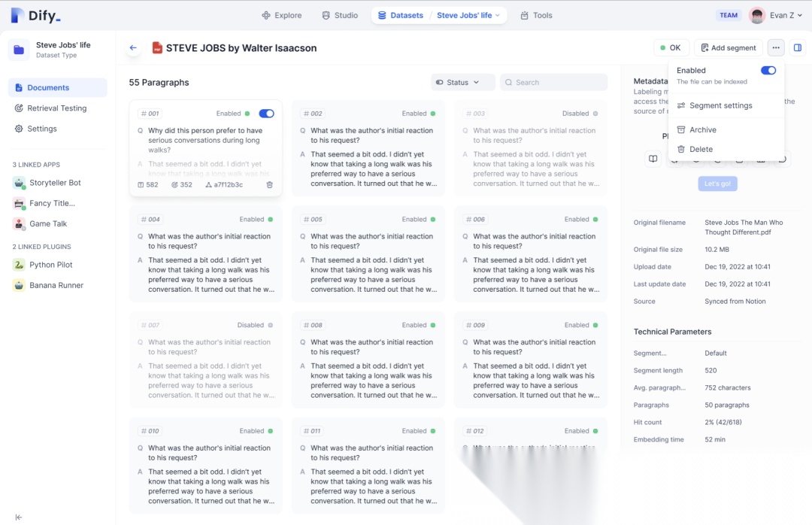Click the 'Banana Runner' plugin name
The image size is (812, 525).
(x=56, y=285)
